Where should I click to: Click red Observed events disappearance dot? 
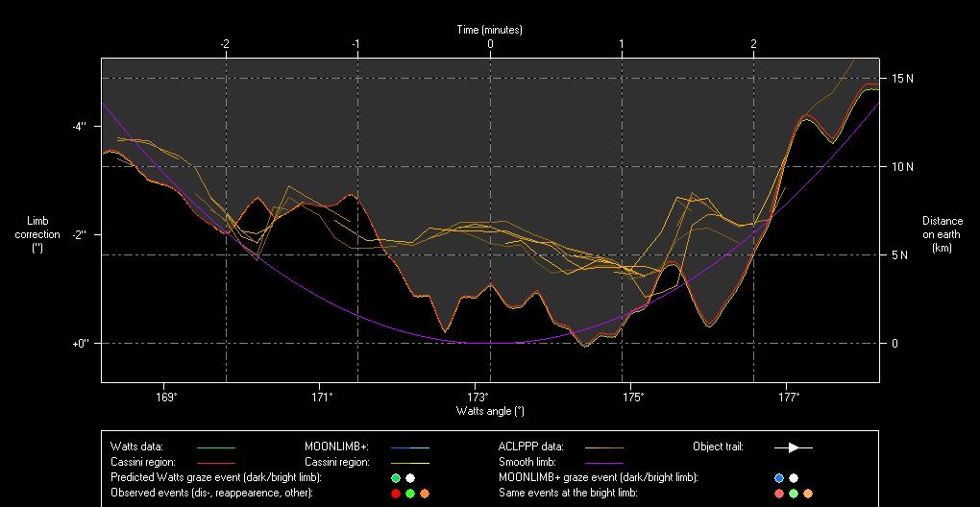(396, 493)
